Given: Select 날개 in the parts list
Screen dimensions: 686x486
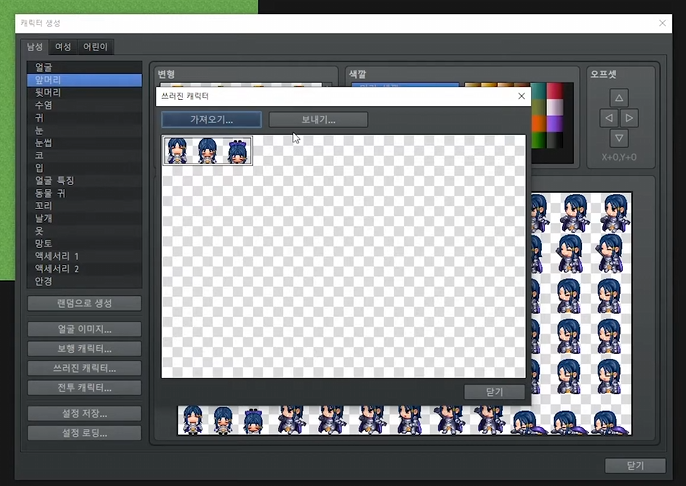Looking at the screenshot, I should (84, 218).
